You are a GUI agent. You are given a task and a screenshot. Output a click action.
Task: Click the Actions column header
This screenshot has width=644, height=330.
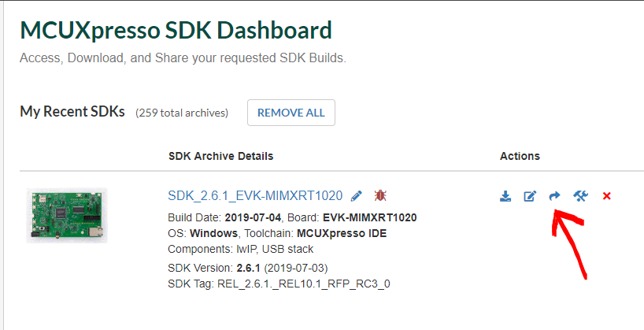pos(520,156)
